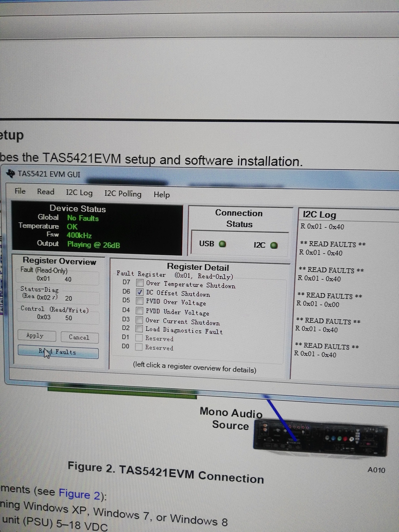Click the TI logo in title bar
399x532 pixels.
coord(11,173)
